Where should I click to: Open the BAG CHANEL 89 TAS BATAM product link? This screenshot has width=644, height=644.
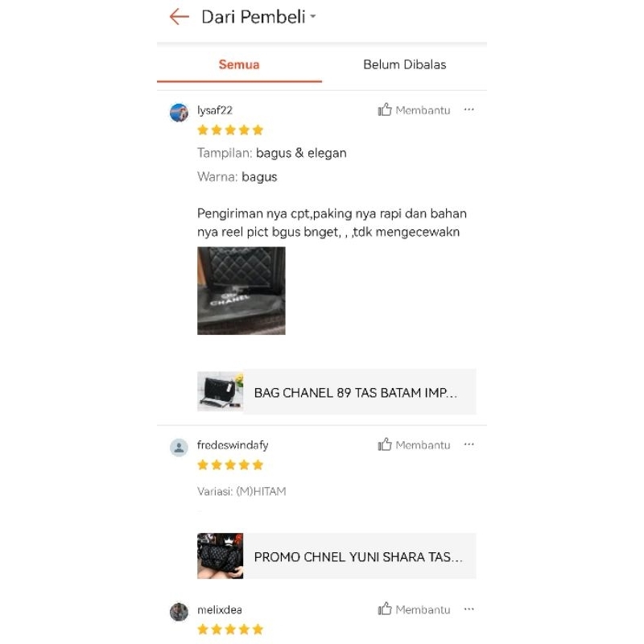coord(336,392)
